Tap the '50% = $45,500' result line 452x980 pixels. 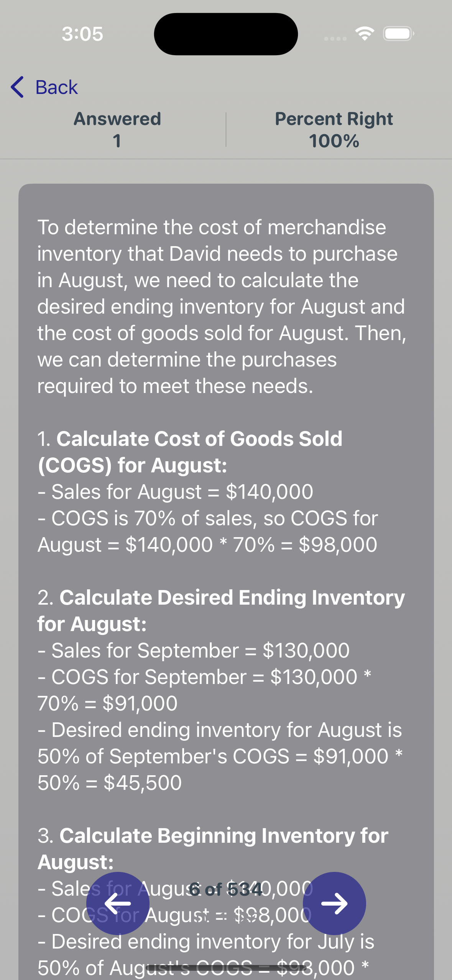pos(110,783)
